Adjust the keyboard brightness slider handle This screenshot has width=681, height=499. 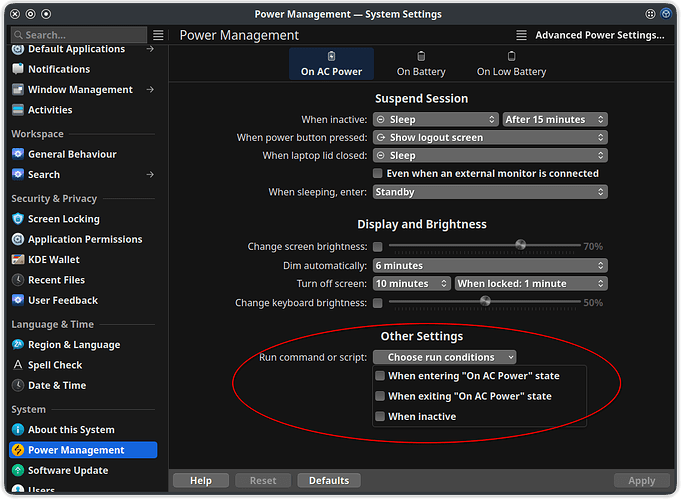[486, 301]
